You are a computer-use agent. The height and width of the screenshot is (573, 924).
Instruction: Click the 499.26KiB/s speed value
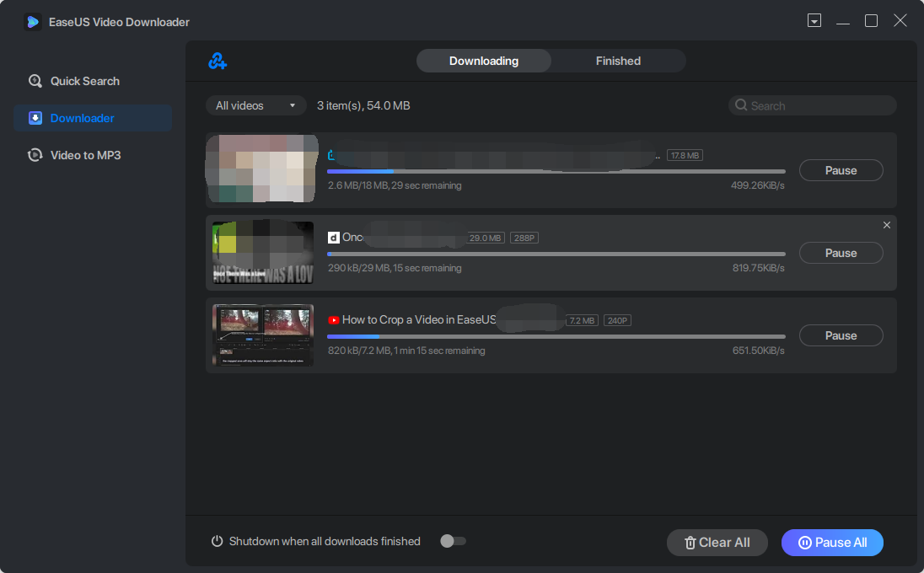758,185
